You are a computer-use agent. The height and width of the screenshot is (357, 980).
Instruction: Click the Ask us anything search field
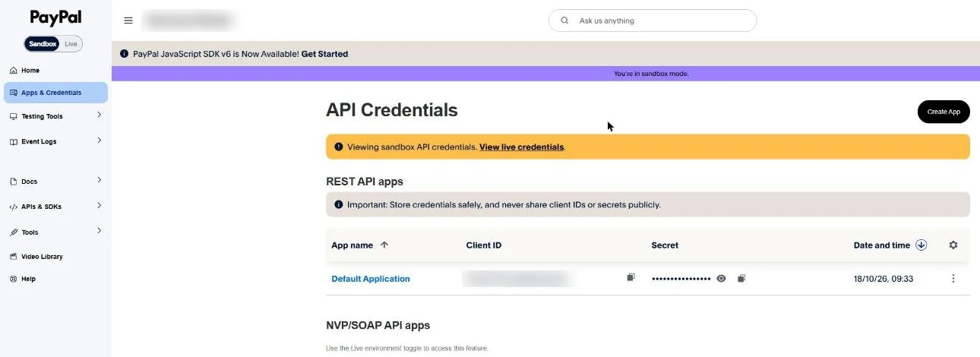click(x=653, y=21)
